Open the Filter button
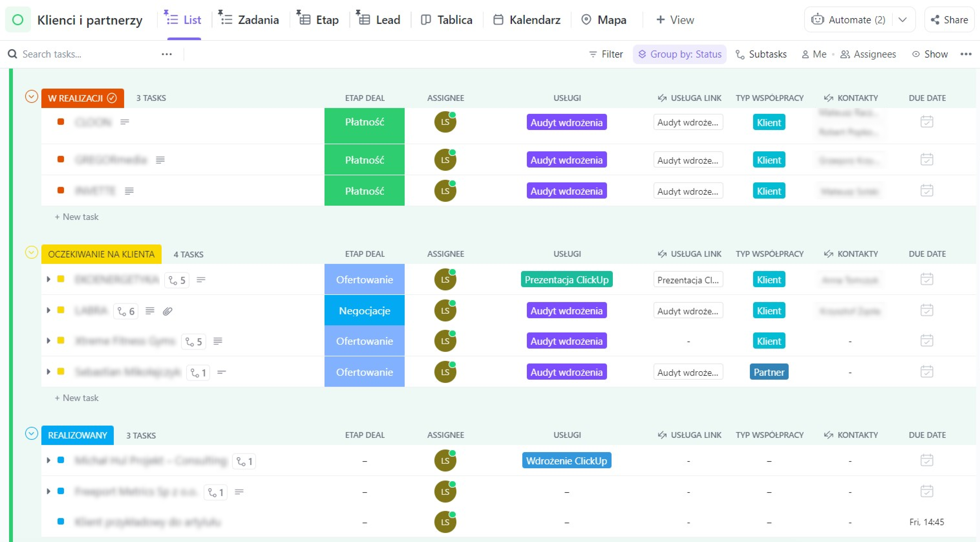Viewport: 980px width, 542px height. click(x=606, y=54)
